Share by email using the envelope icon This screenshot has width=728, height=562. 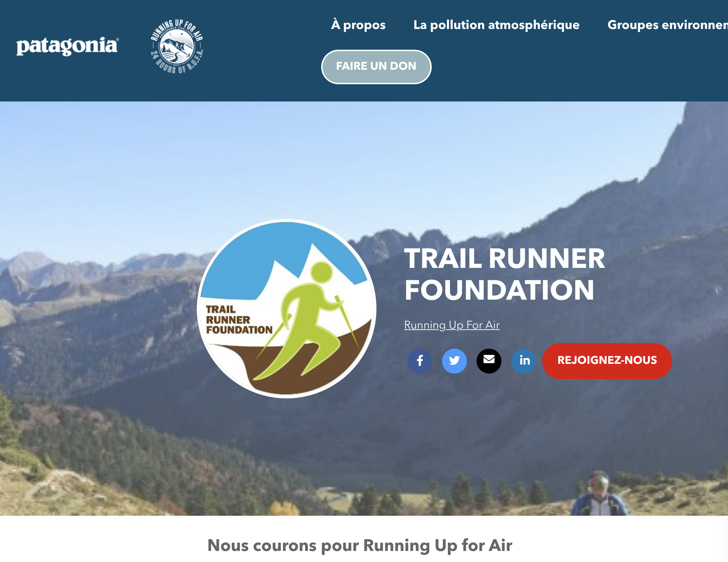click(489, 361)
